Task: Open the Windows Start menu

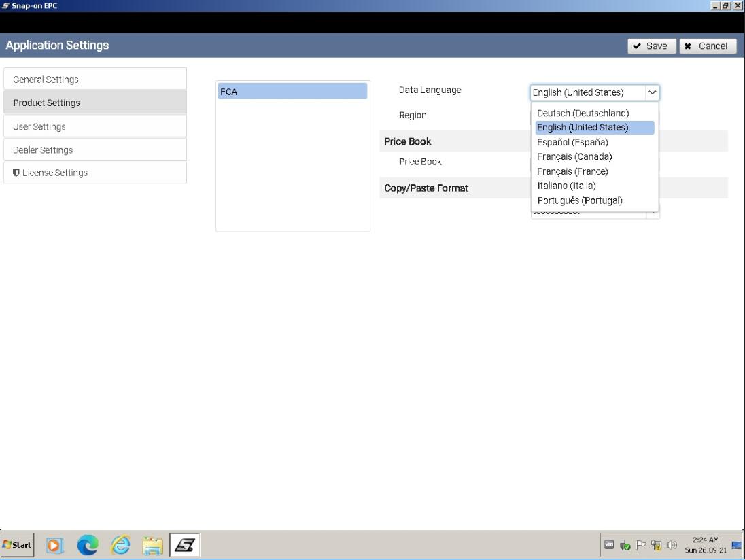Action: coord(18,545)
